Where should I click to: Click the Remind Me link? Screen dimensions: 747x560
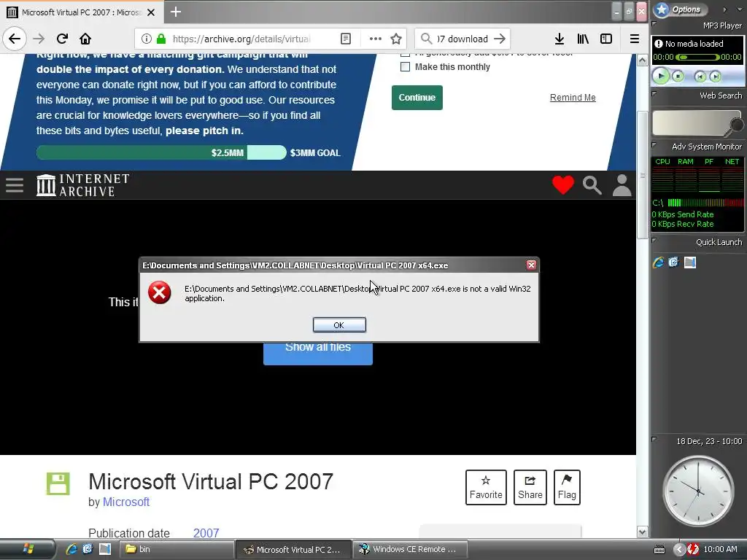tap(573, 97)
